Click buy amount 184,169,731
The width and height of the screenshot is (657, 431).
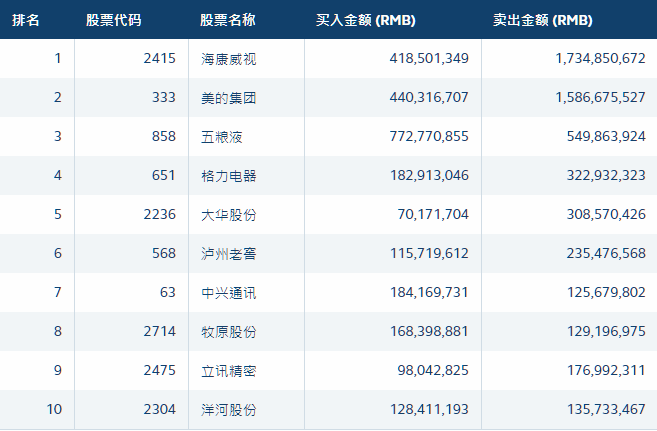(x=429, y=292)
